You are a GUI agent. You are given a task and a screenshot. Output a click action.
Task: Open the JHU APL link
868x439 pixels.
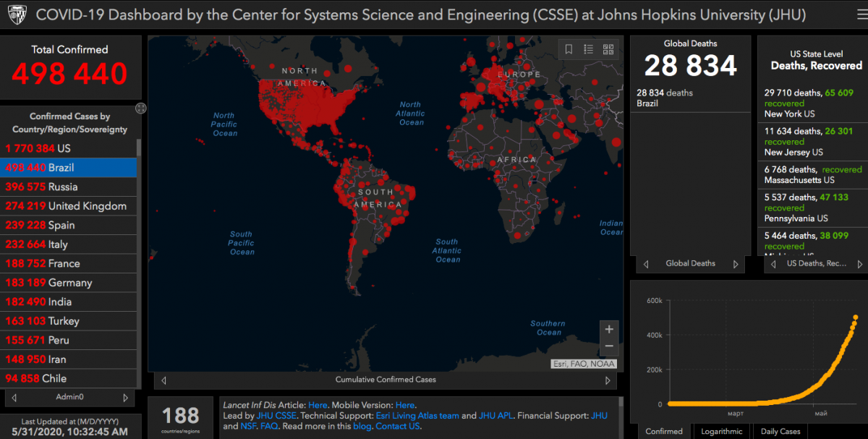point(495,416)
